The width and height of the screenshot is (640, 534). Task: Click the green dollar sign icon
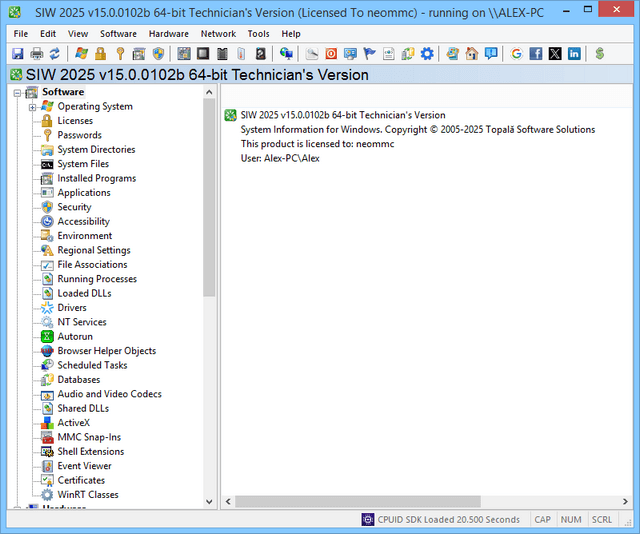[599, 53]
